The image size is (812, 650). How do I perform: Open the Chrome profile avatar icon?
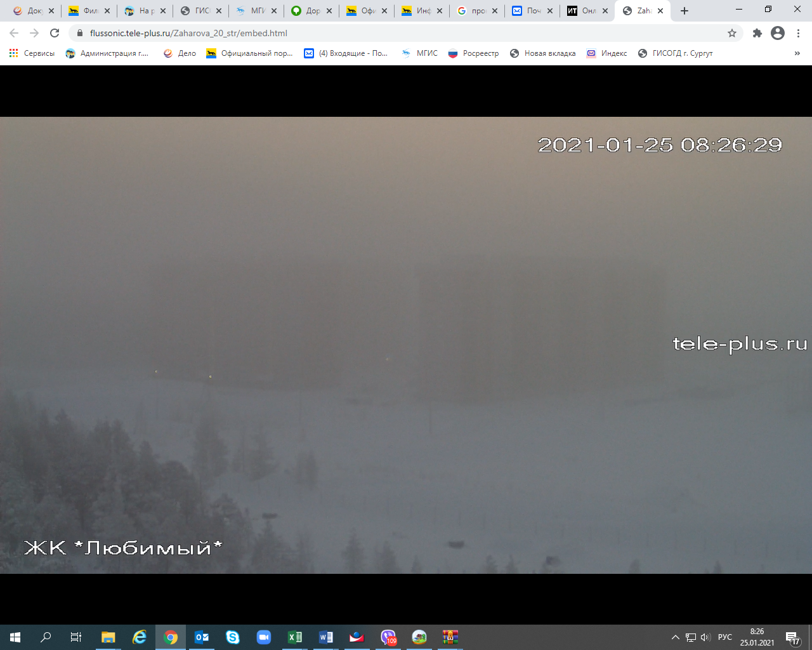click(778, 33)
